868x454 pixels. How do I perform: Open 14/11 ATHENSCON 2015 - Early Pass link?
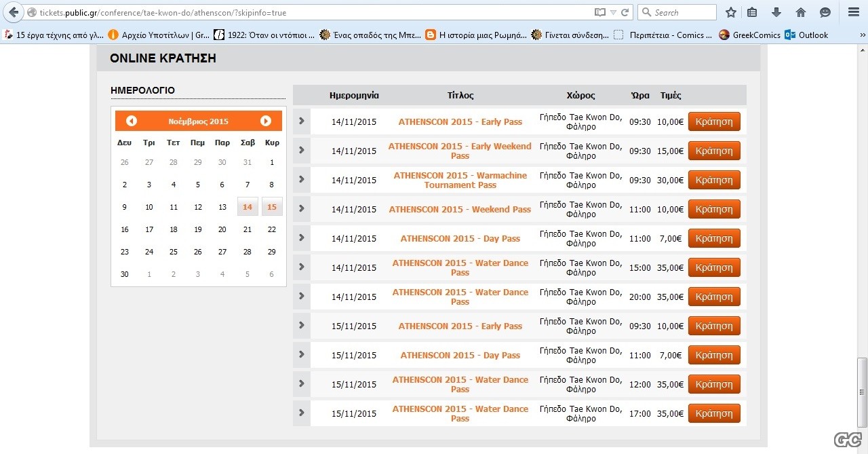coord(460,122)
